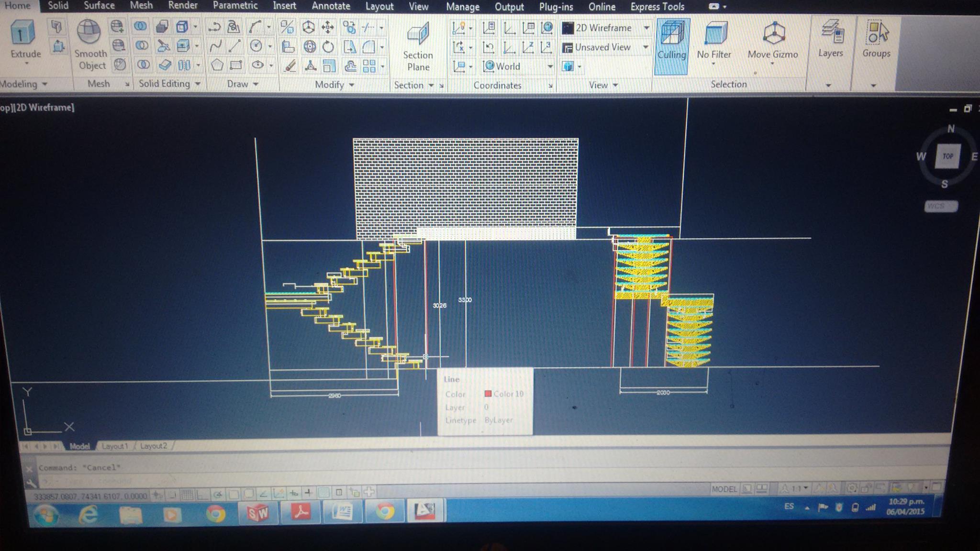Open the Layout1 tab
Screen dimensions: 980x551
(114, 446)
